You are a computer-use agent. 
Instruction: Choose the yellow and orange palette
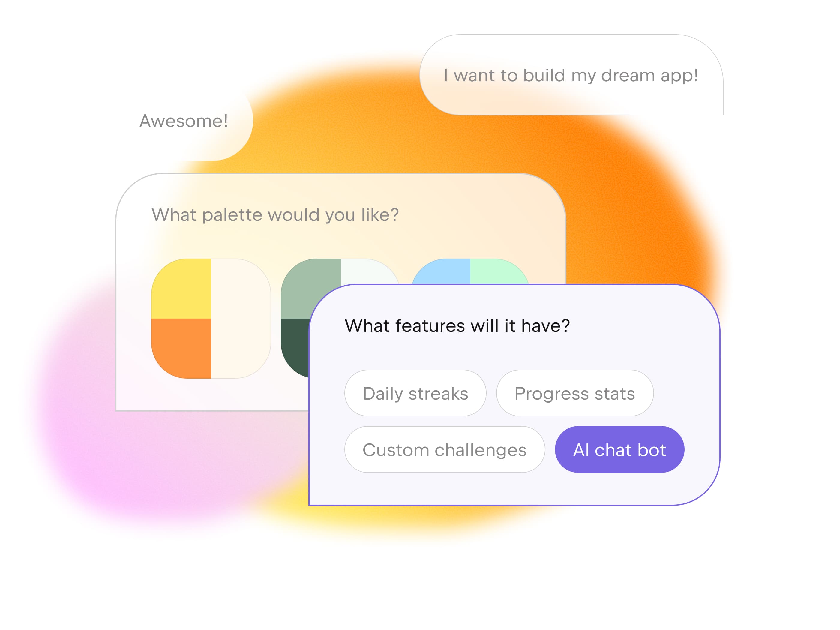[211, 318]
